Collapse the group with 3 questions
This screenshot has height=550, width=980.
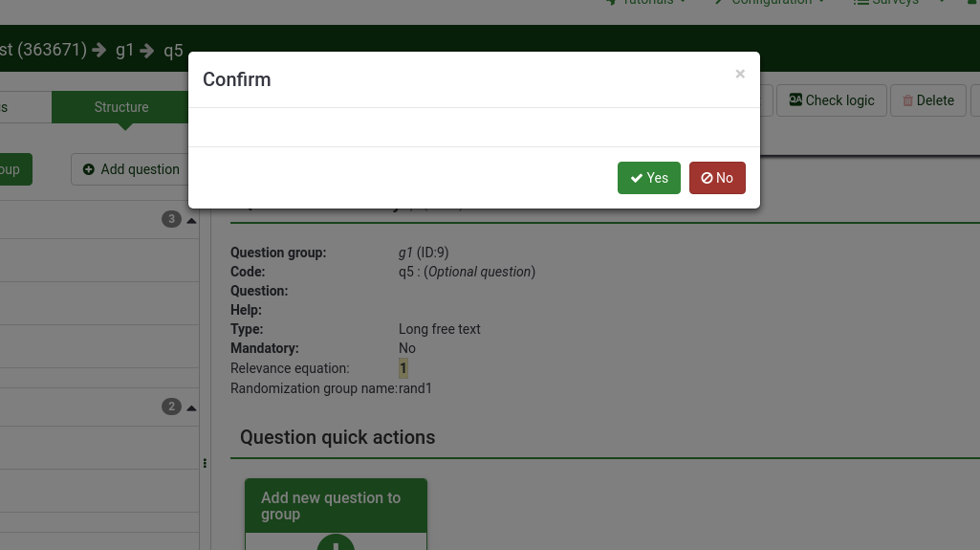pos(192,220)
